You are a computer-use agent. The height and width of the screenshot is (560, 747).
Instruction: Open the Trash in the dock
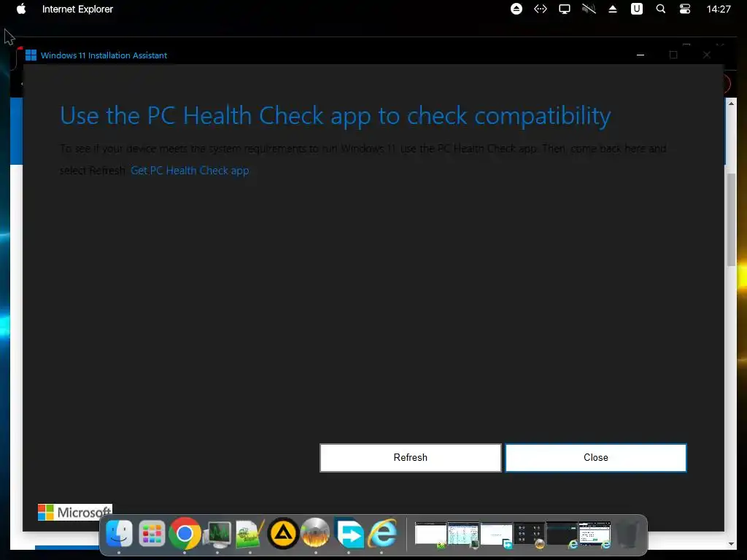tap(627, 534)
